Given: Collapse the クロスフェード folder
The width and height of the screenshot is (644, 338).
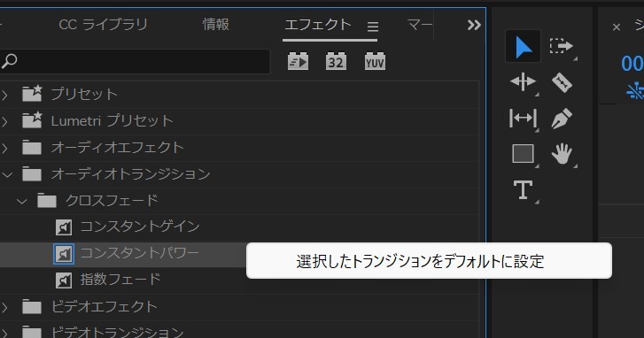Looking at the screenshot, I should (x=21, y=202).
